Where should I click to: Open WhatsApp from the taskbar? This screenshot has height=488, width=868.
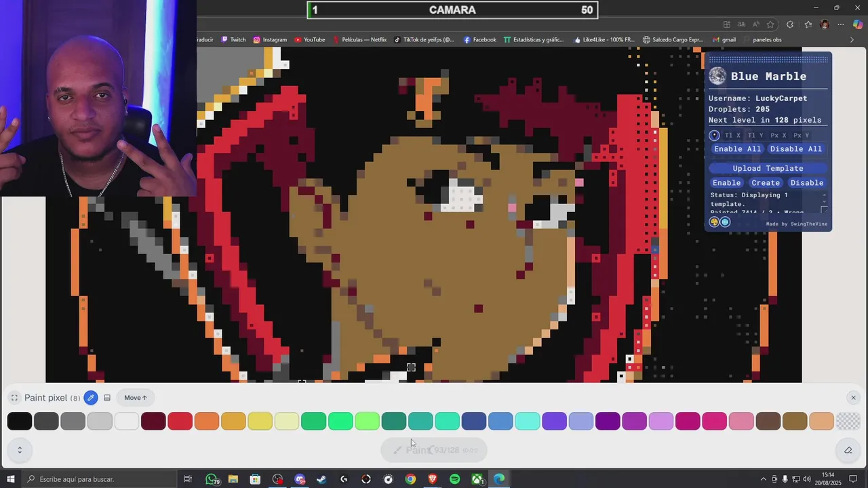(211, 479)
